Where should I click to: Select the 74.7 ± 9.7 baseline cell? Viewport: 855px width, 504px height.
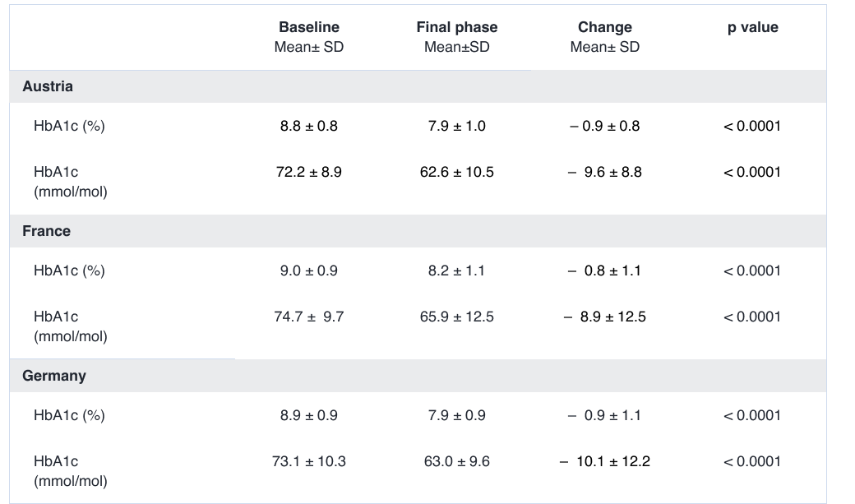pos(308,317)
